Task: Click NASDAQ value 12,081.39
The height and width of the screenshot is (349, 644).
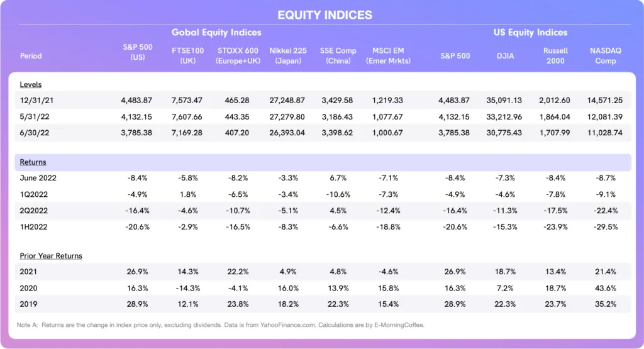Action: (604, 116)
